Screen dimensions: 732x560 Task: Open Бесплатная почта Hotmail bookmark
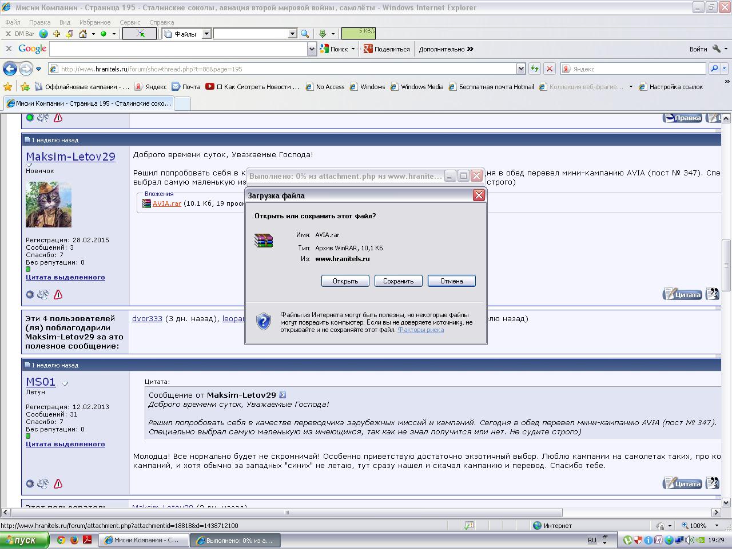coord(491,87)
